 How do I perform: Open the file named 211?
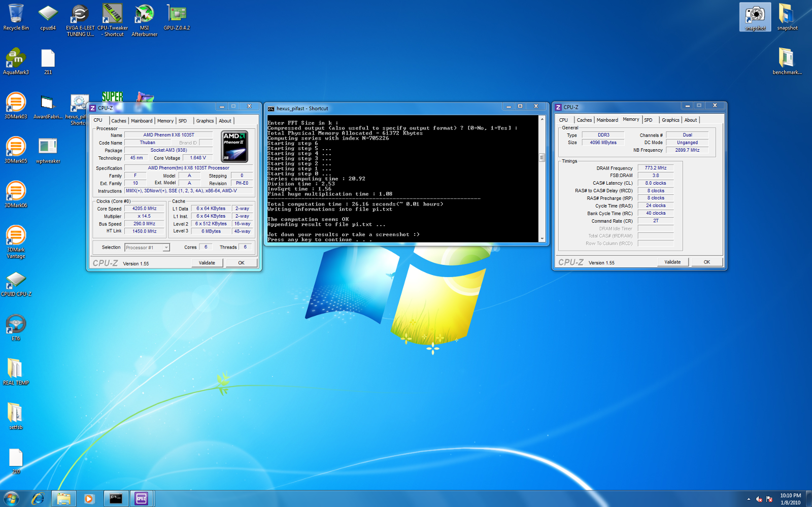pos(48,61)
